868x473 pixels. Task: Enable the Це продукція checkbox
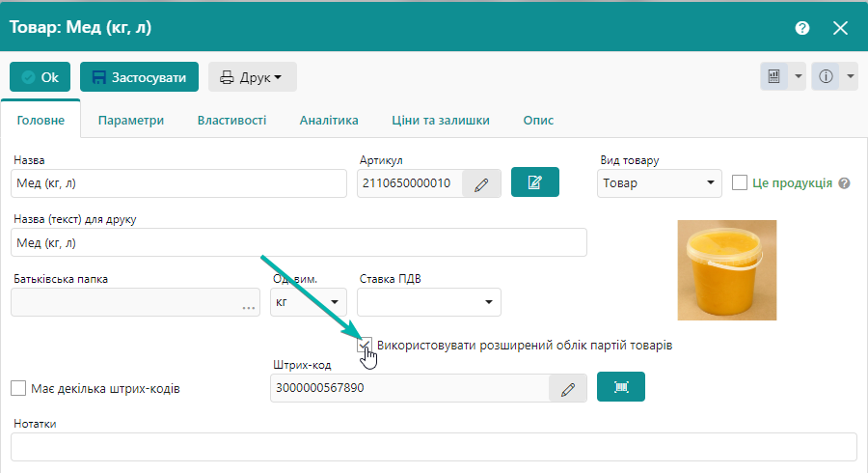[741, 182]
